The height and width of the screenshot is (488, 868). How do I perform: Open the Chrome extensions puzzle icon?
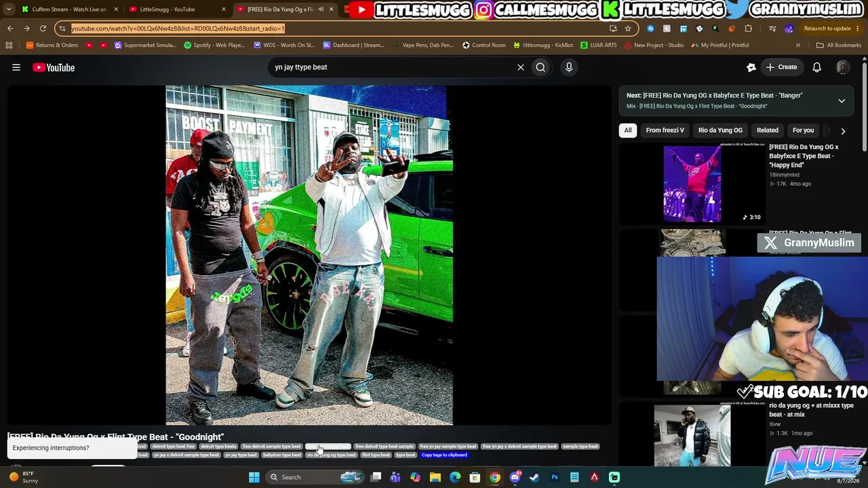pyautogui.click(x=749, y=28)
